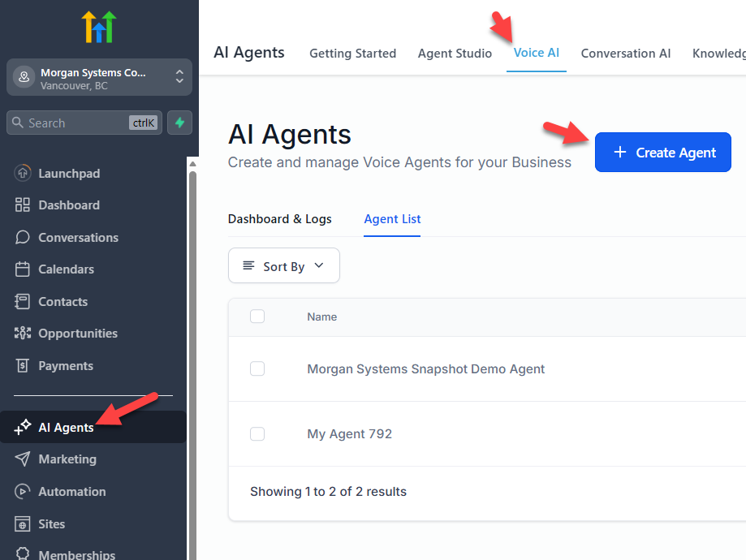Click the location pin avatar icon
746x560 pixels.
coord(24,77)
